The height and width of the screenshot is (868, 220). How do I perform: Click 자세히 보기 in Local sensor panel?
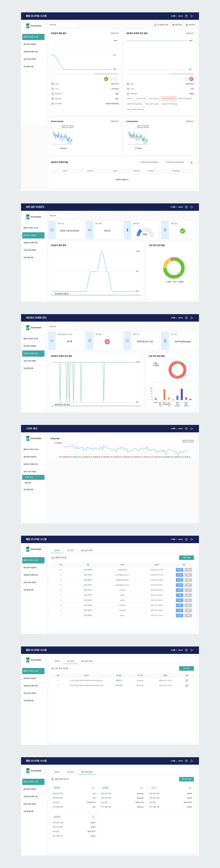(x=190, y=121)
